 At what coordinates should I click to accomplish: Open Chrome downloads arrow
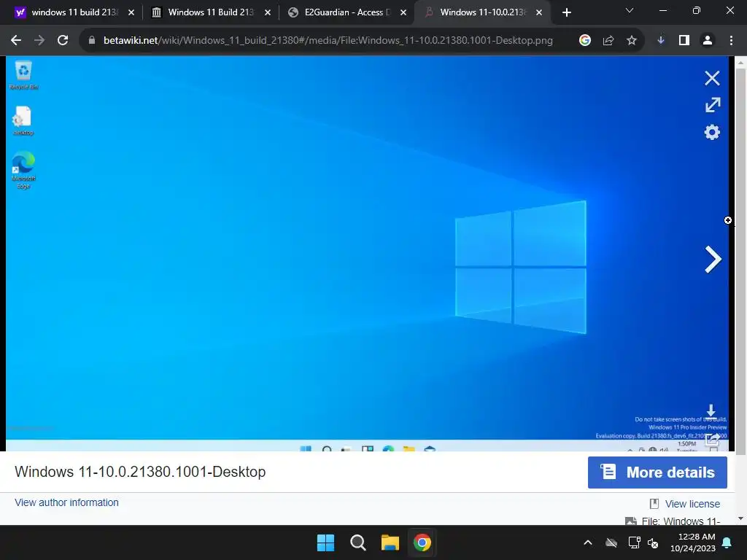click(x=661, y=41)
